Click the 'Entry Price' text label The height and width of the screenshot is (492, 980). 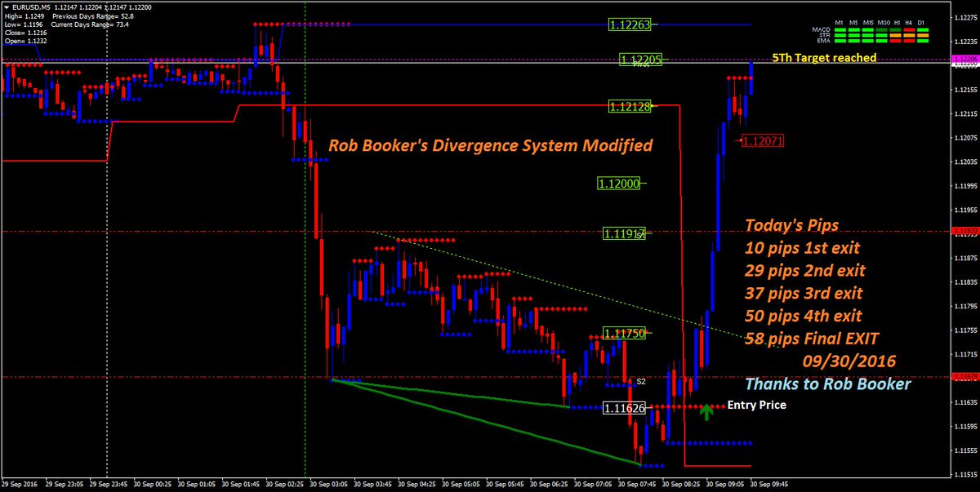756,404
